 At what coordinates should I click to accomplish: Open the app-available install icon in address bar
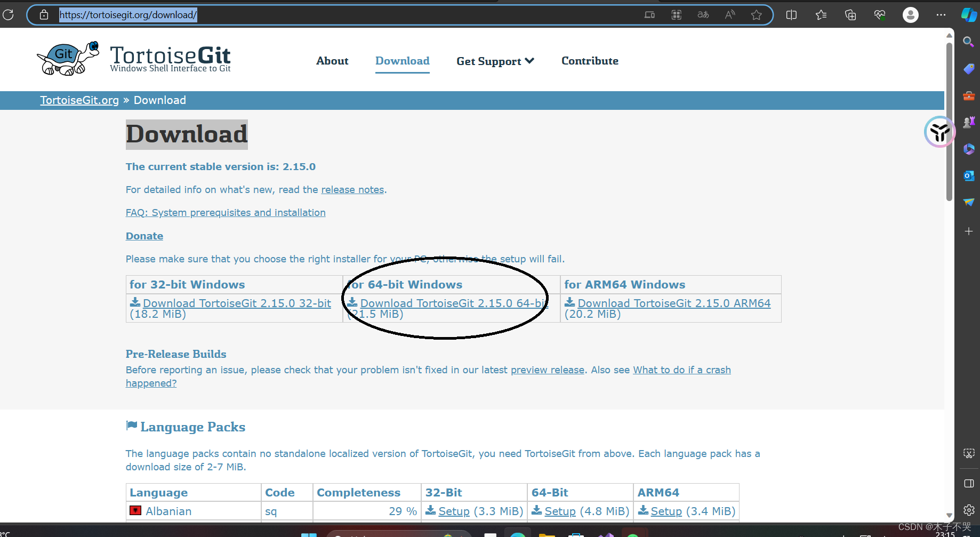[x=649, y=15]
